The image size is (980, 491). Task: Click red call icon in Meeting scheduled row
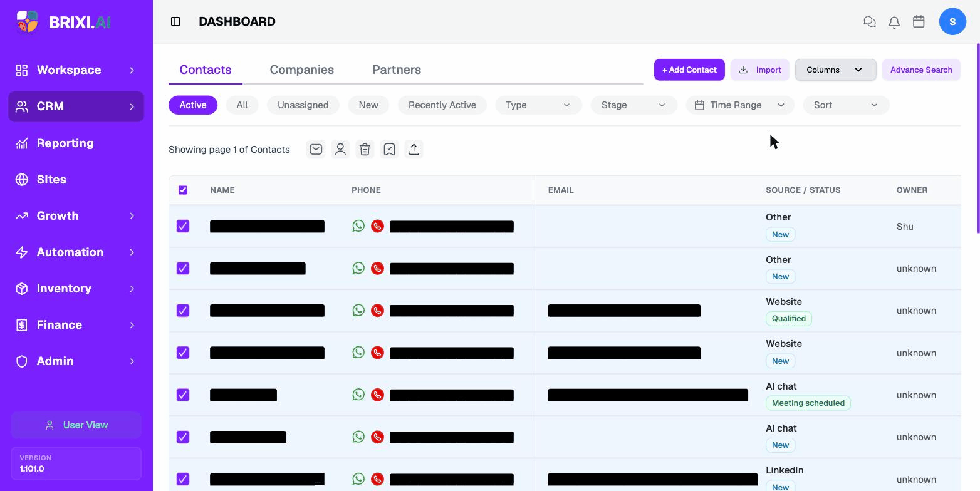377,395
